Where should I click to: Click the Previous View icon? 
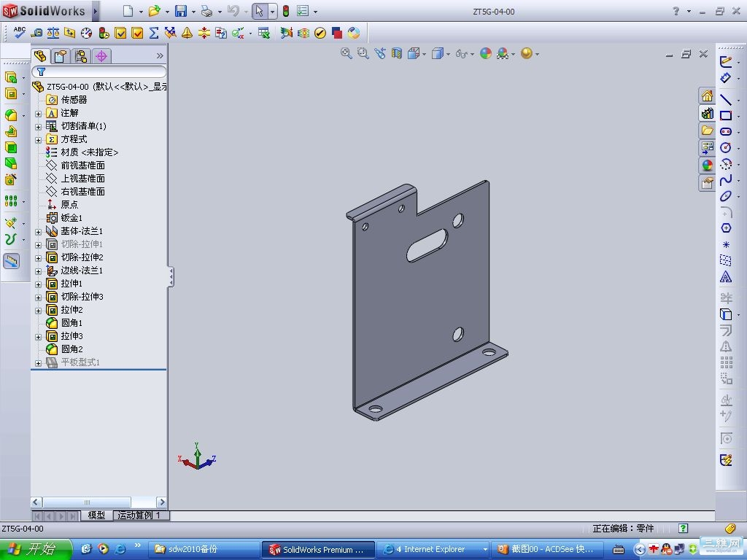point(379,53)
